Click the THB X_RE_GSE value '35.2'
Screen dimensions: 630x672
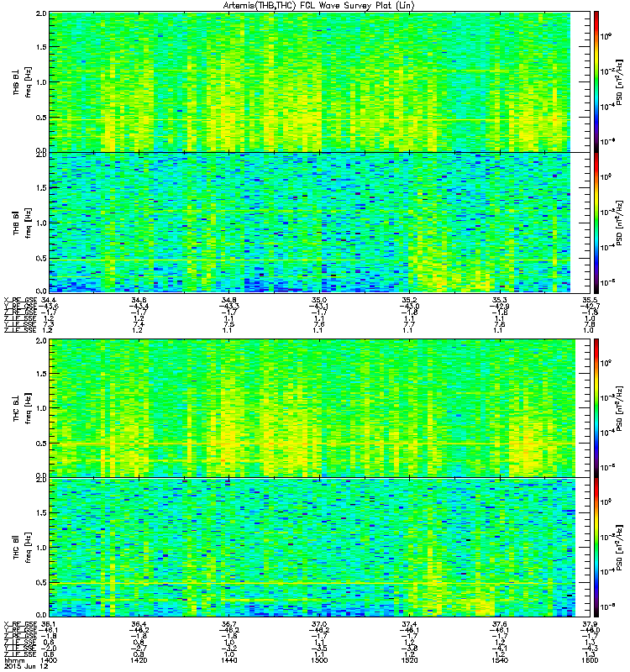click(x=409, y=300)
